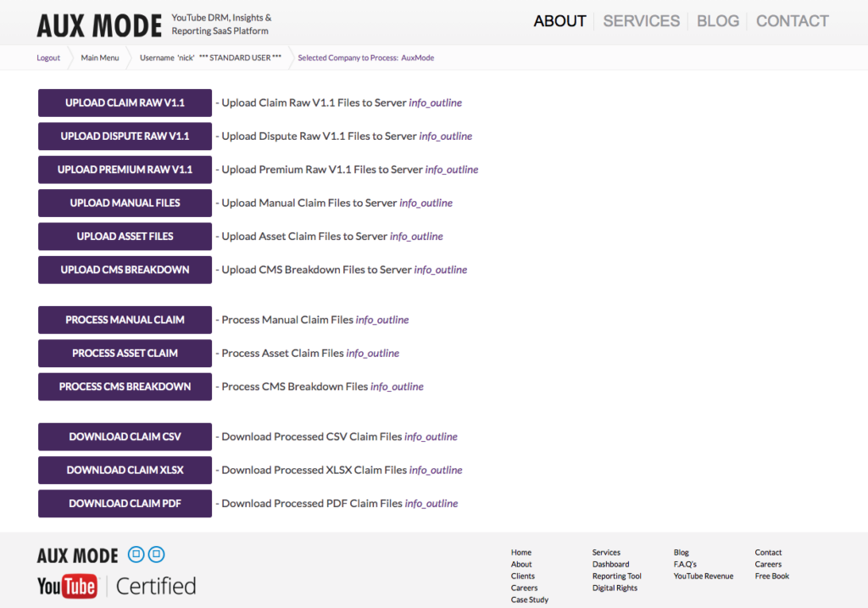Open the ABOUT menu in the top navigation
Image resolution: width=868 pixels, height=608 pixels.
point(559,21)
